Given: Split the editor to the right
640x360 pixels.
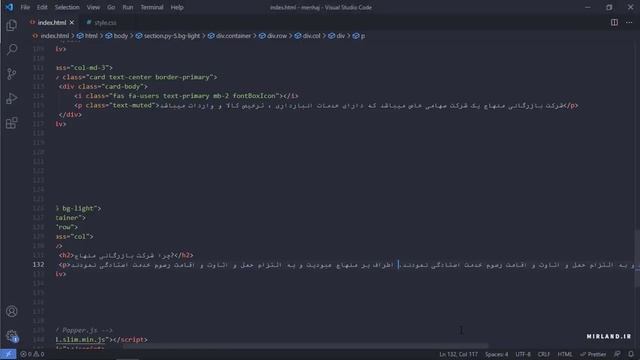Looking at the screenshot, I should coord(614,22).
